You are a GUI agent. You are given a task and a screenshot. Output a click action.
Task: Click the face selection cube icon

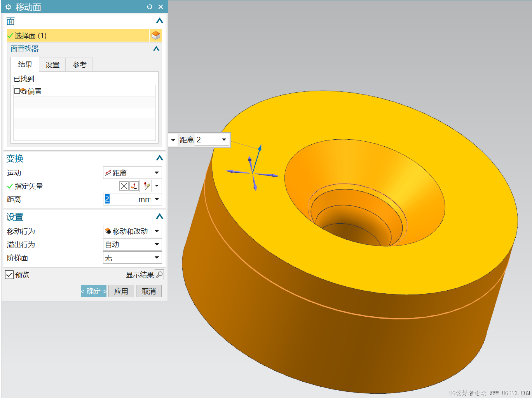(156, 35)
